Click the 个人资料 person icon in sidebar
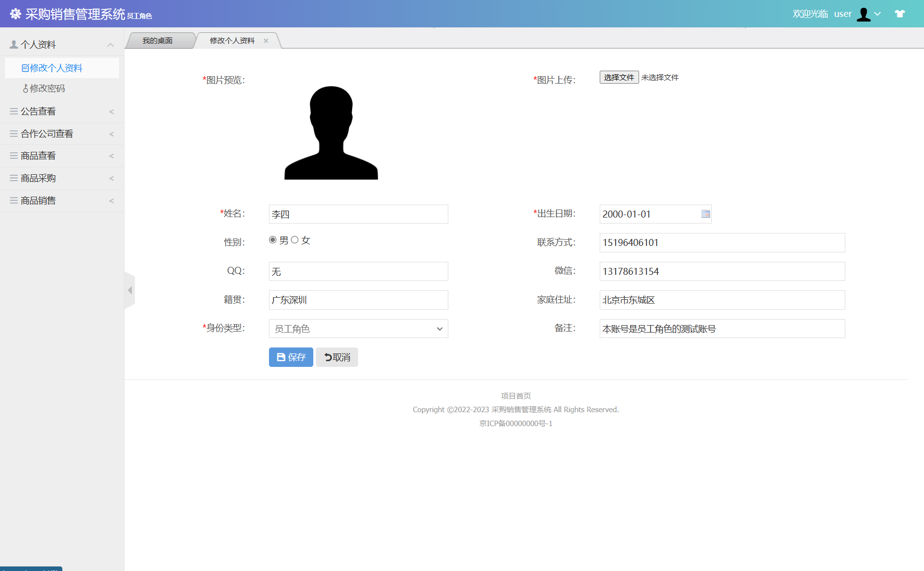Screen dimensions: 924x571 click(13, 44)
